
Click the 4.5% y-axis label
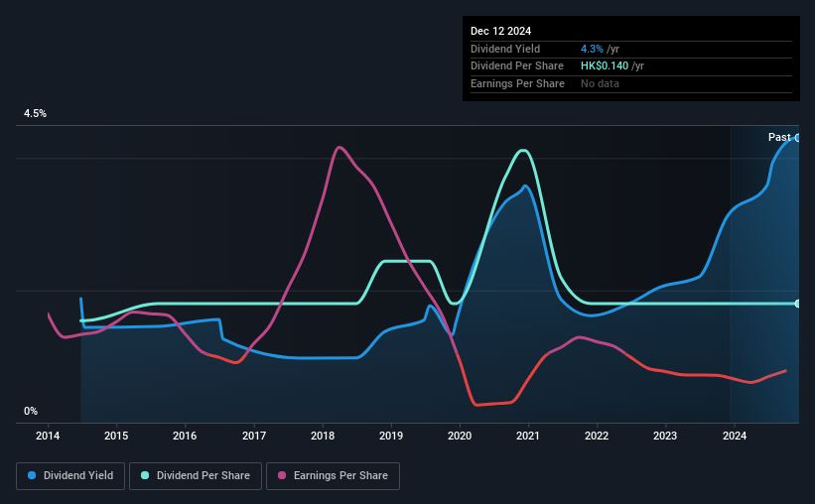point(35,113)
